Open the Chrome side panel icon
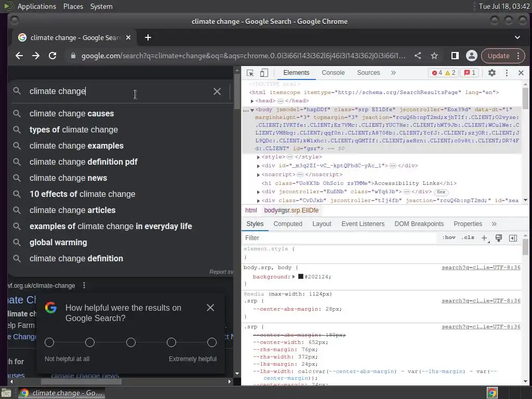532x399 pixels. (455, 56)
